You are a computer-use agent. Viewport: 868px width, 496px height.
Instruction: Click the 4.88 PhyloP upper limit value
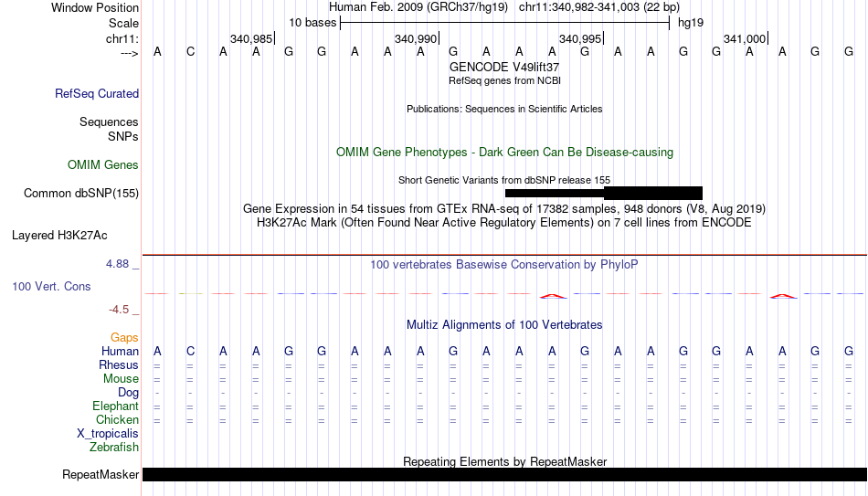pos(117,264)
